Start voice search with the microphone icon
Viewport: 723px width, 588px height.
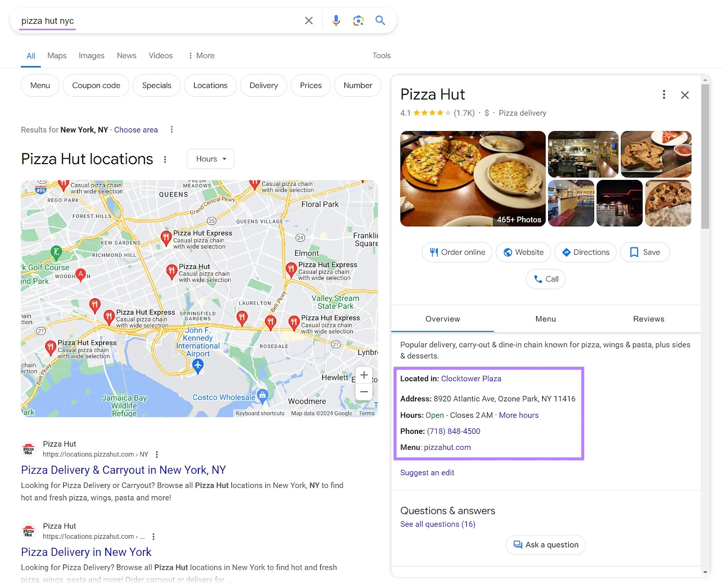coord(336,21)
